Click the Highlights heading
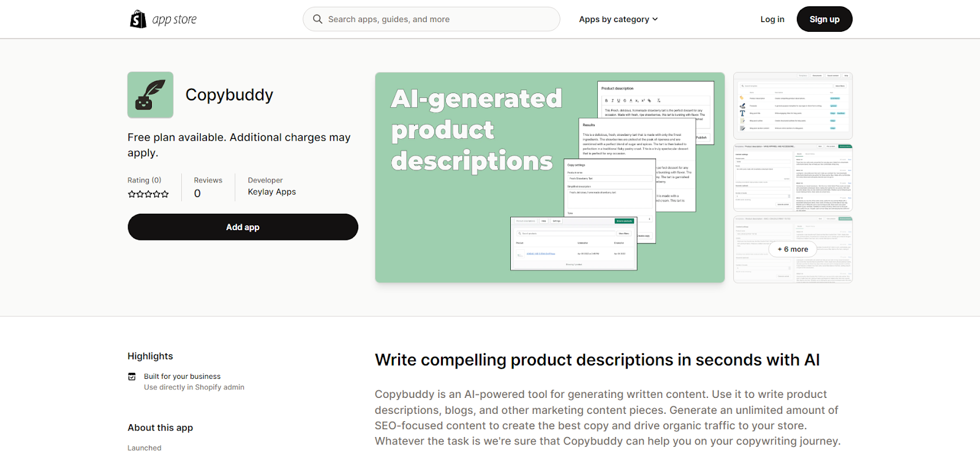 150,356
